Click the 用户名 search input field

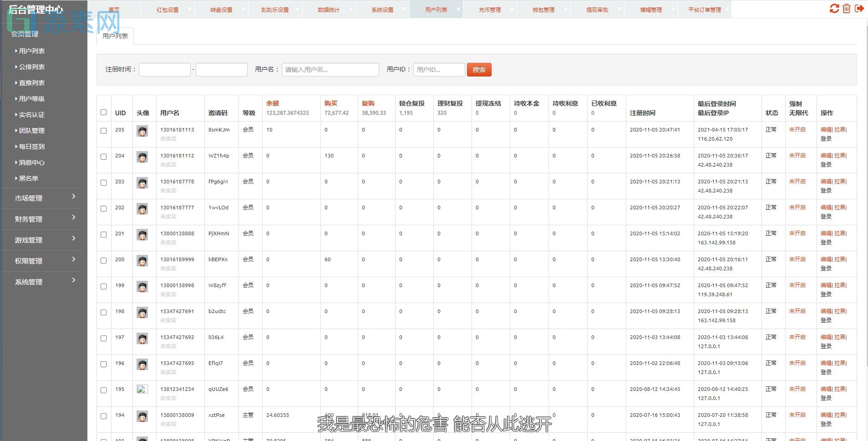[330, 69]
